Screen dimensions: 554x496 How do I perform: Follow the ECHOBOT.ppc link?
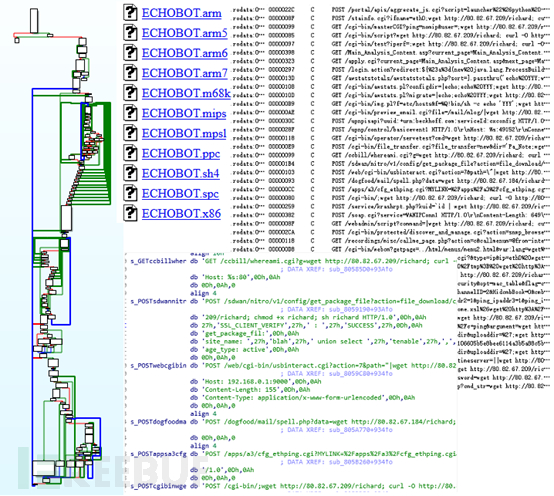pos(181,154)
